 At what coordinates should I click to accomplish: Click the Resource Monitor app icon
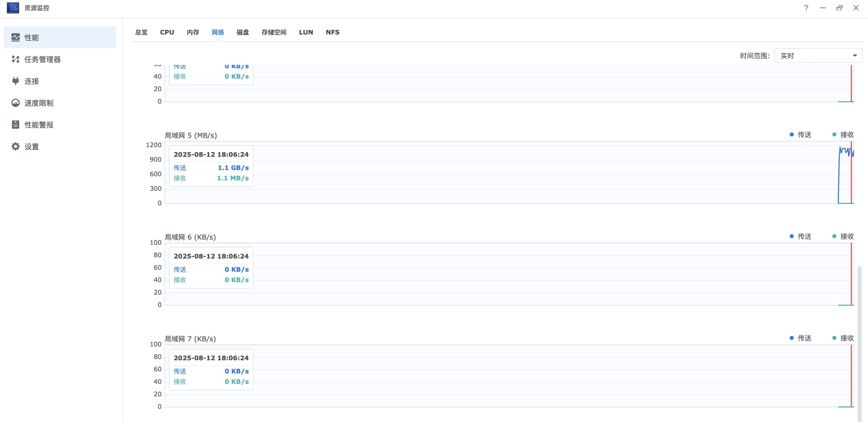tap(13, 8)
